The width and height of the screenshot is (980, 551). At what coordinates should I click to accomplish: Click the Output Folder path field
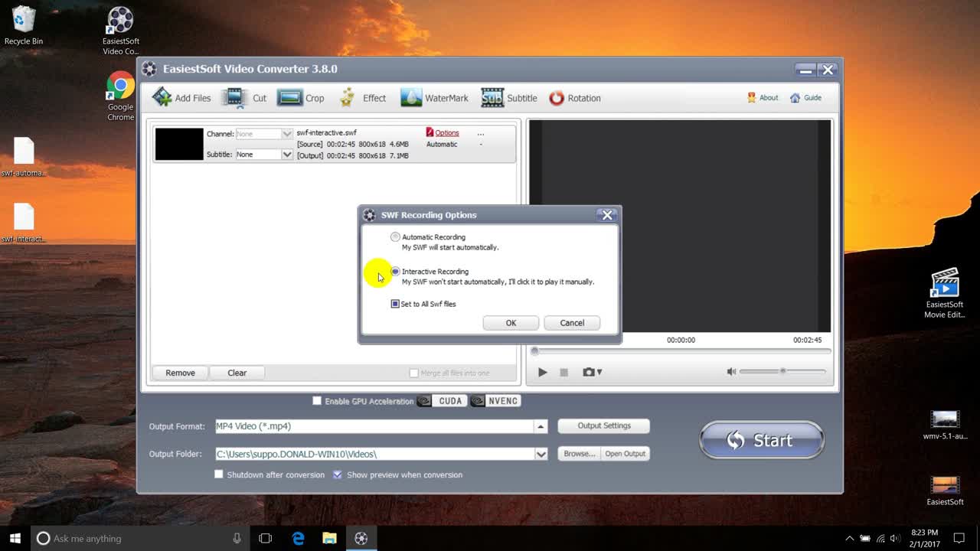tap(374, 454)
